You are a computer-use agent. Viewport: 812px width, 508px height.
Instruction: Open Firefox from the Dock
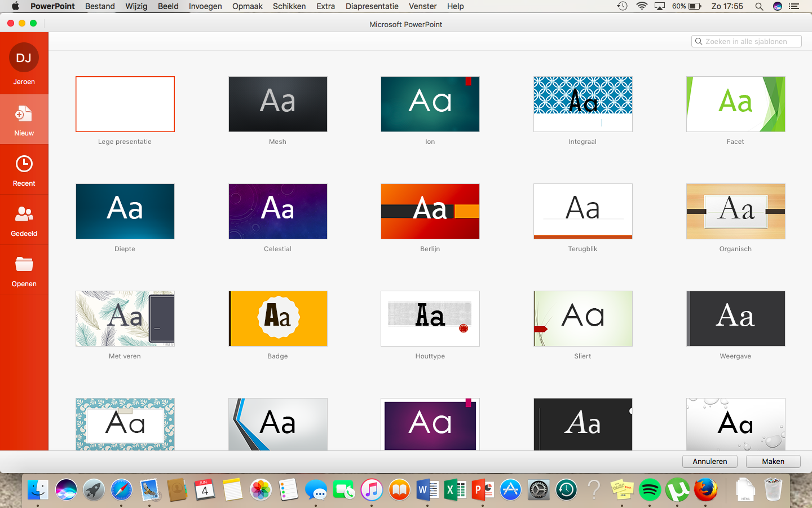705,489
